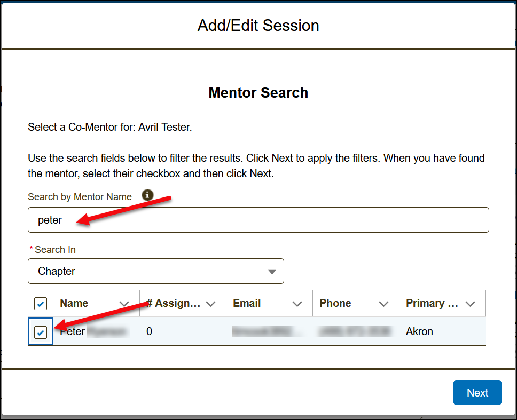Sort by the Phone column header
517x420 pixels.
point(335,303)
